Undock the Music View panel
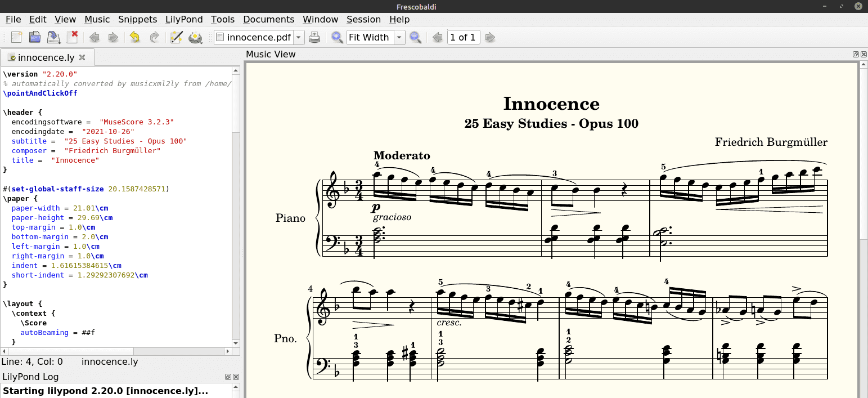Image resolution: width=868 pixels, height=398 pixels. click(x=856, y=55)
